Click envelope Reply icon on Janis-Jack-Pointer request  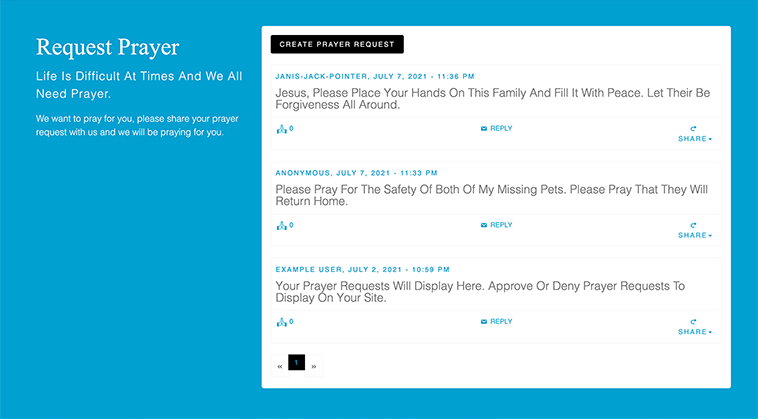coord(484,129)
